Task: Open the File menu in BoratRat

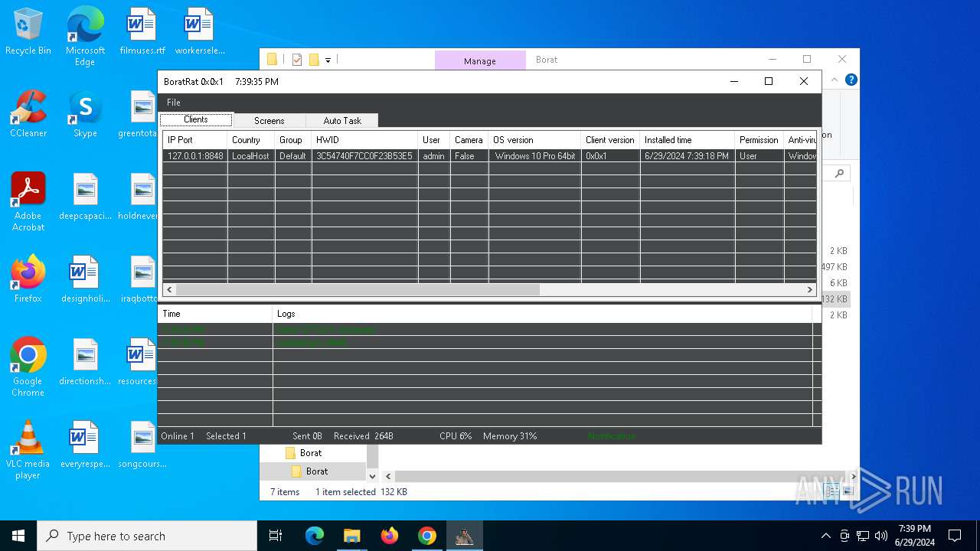Action: pyautogui.click(x=174, y=102)
